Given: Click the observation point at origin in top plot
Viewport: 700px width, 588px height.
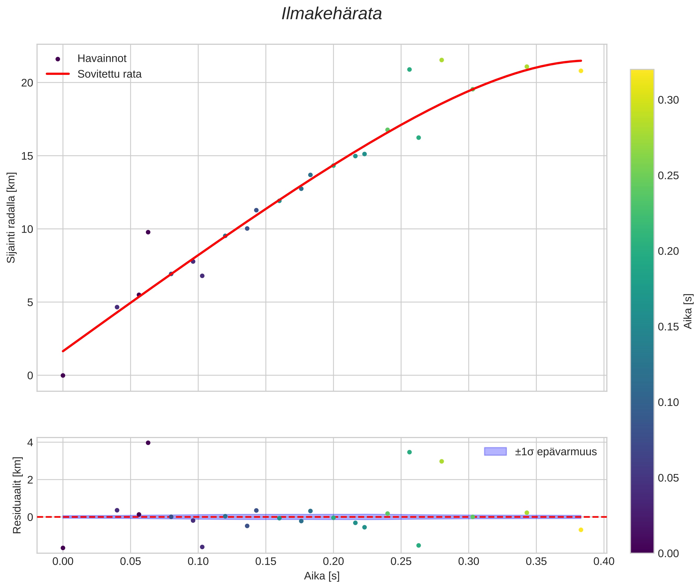Looking at the screenshot, I should [63, 375].
